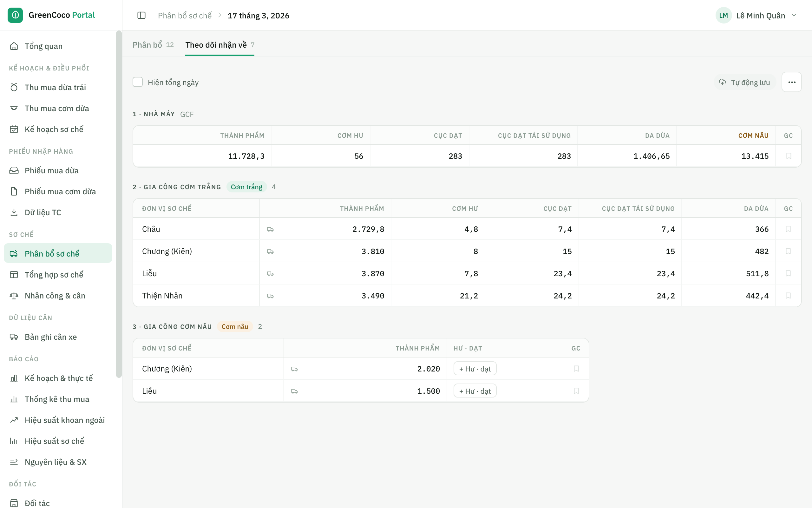Open the three-dots more options button
Image resolution: width=812 pixels, height=508 pixels.
791,82
